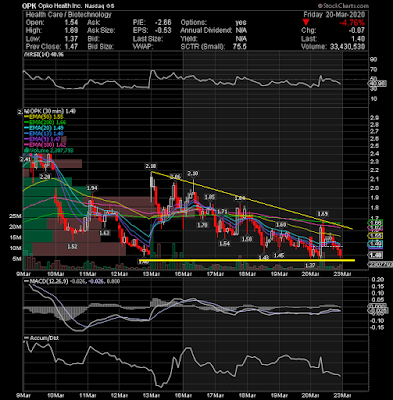
Task: Click the red down-triangle change indicator
Action: click(x=306, y=22)
